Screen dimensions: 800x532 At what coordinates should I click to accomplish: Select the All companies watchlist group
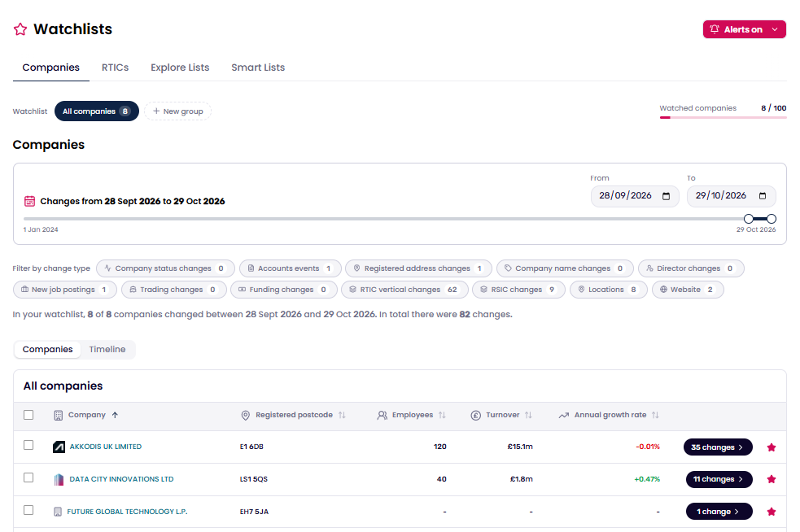(96, 111)
